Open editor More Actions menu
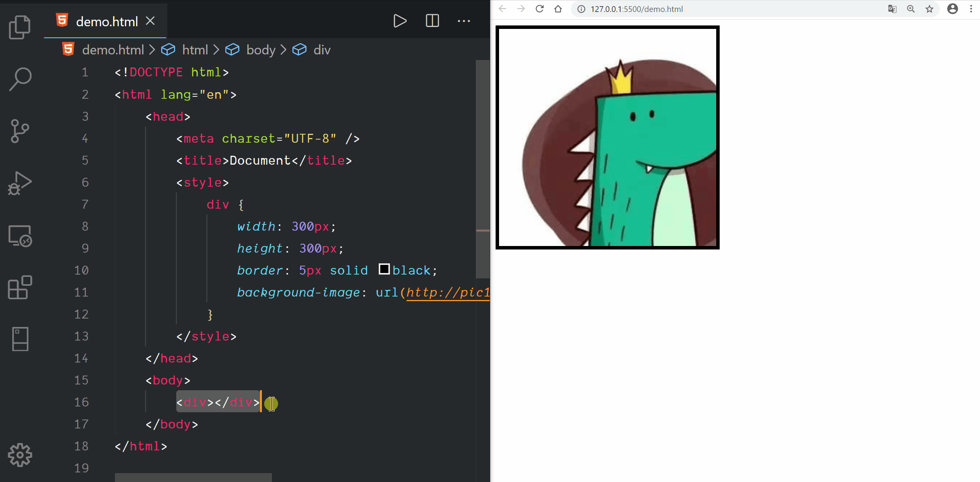 pos(464,21)
